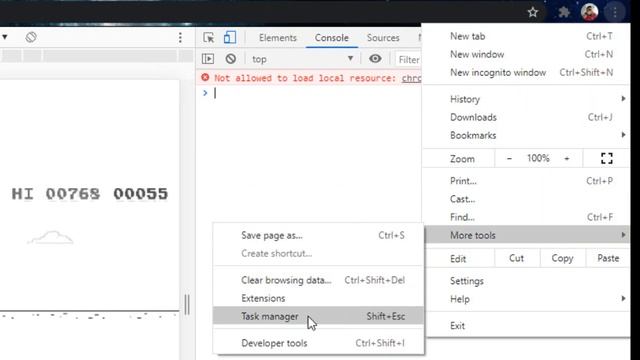Choose New window from menu

[527, 54]
